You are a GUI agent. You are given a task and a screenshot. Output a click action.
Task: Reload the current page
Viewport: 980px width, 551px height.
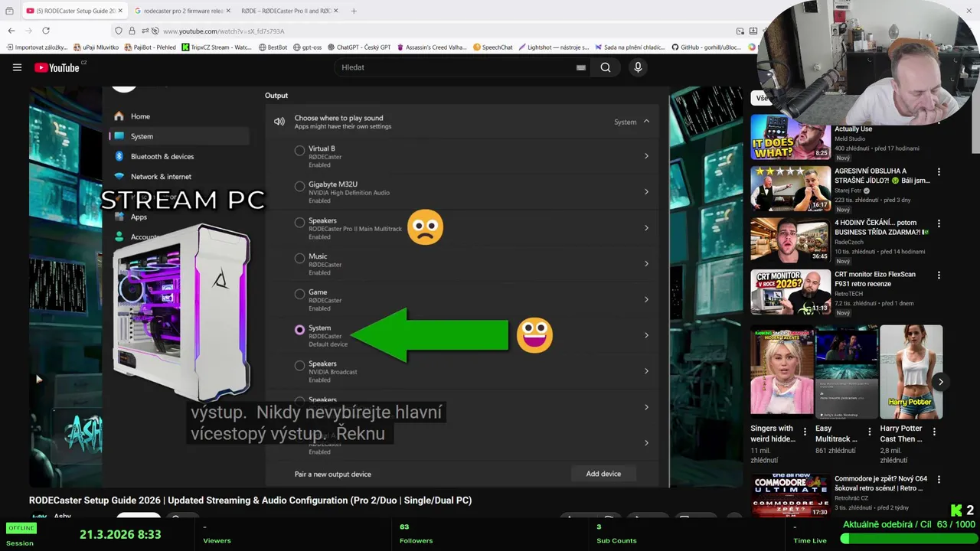(46, 31)
